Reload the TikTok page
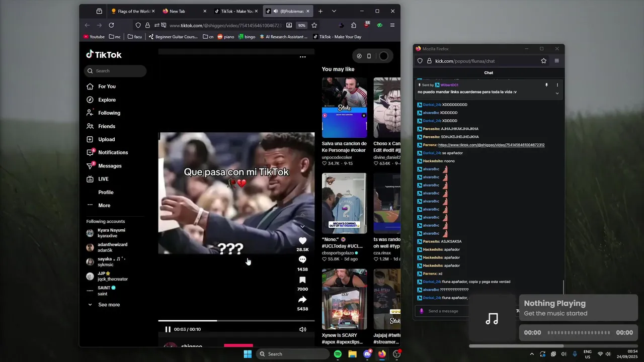The image size is (644, 362). [x=111, y=25]
